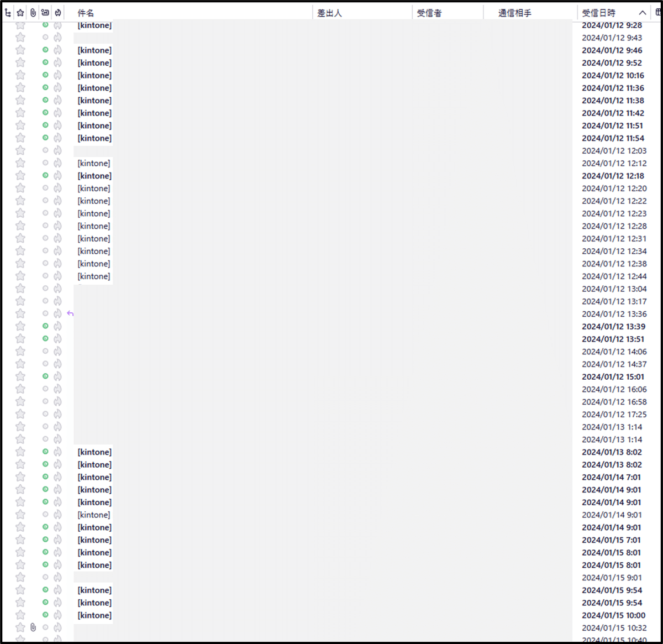Select the date cell 2024/01/12 13:36
This screenshot has width=663, height=644.
click(614, 313)
